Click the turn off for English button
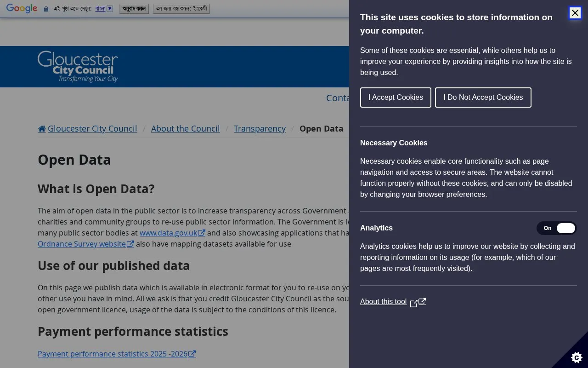588x368 pixels. coord(181,9)
